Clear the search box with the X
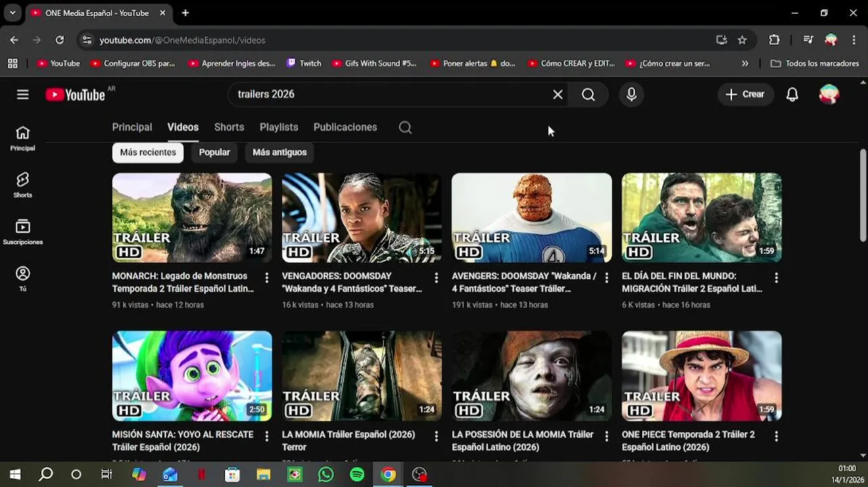 pos(558,95)
